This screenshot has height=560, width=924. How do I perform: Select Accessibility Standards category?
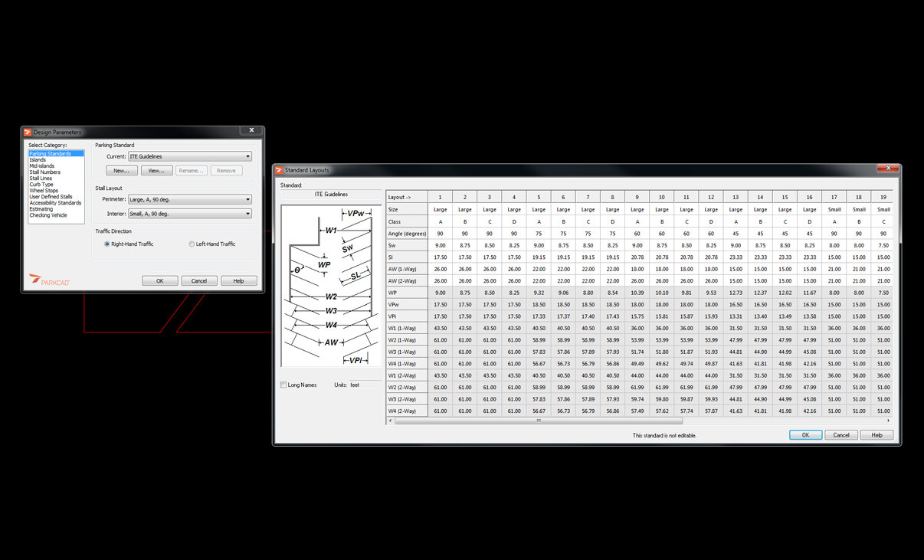(55, 203)
